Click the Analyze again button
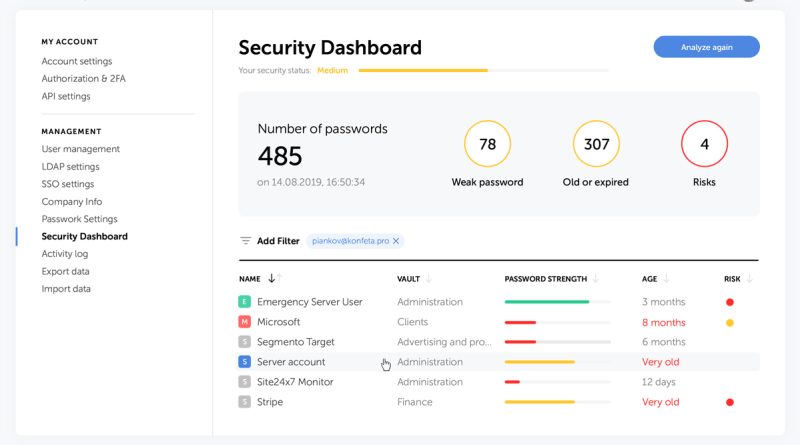Image resolution: width=800 pixels, height=445 pixels. (x=707, y=47)
